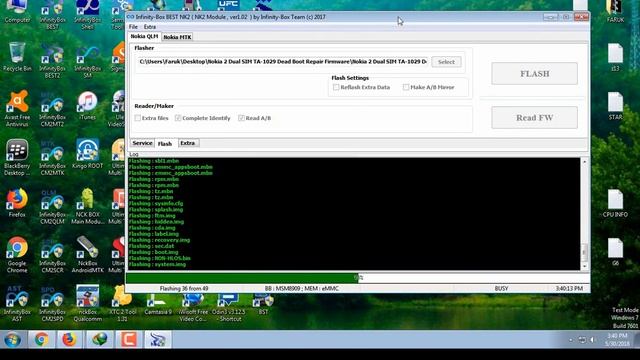Select the Flash tab above the log

pos(165,144)
